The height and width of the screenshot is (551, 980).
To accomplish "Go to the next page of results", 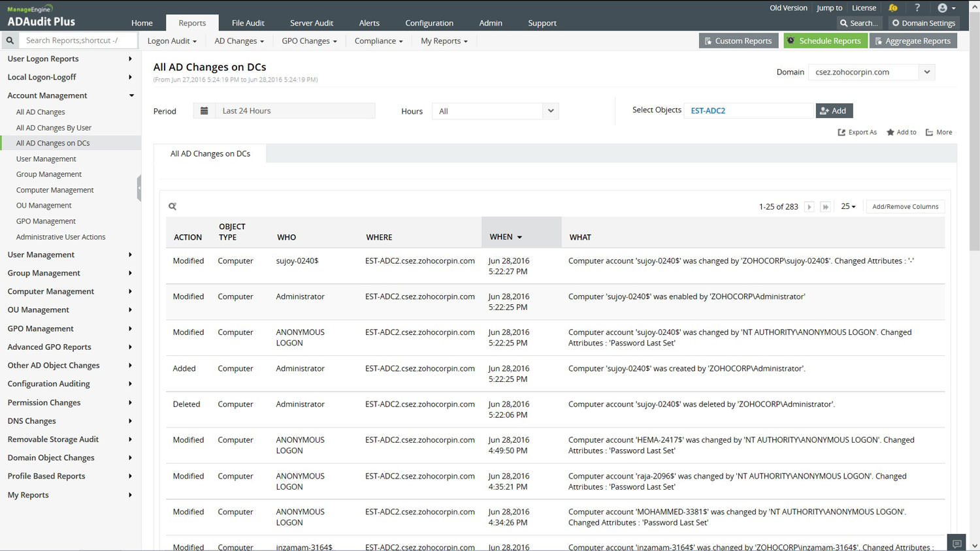I will [809, 207].
